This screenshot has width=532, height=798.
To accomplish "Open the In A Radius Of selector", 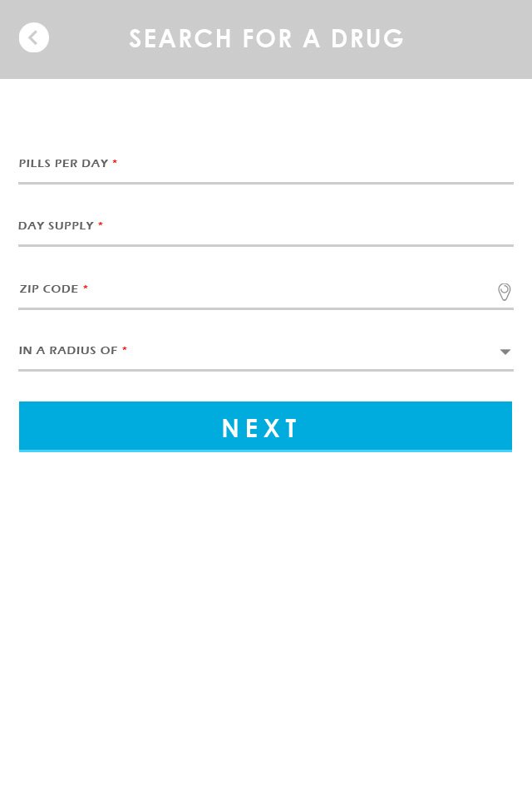I will click(266, 351).
